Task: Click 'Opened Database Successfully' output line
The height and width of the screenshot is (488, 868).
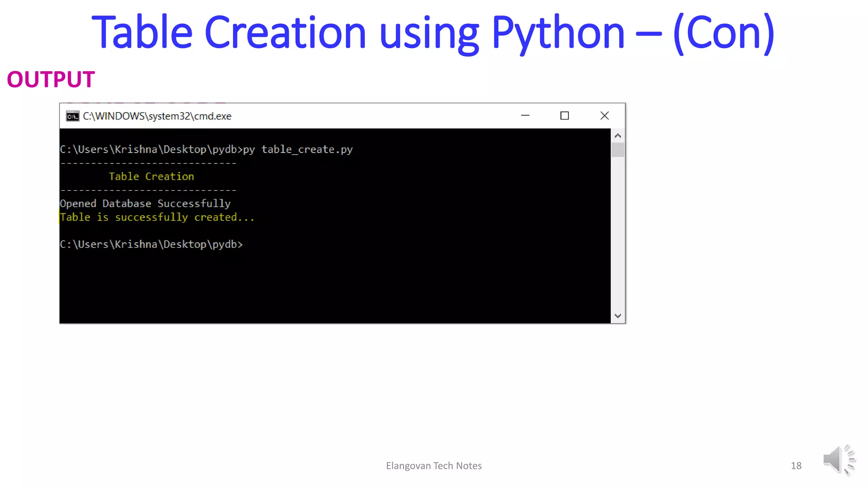Action: (145, 204)
